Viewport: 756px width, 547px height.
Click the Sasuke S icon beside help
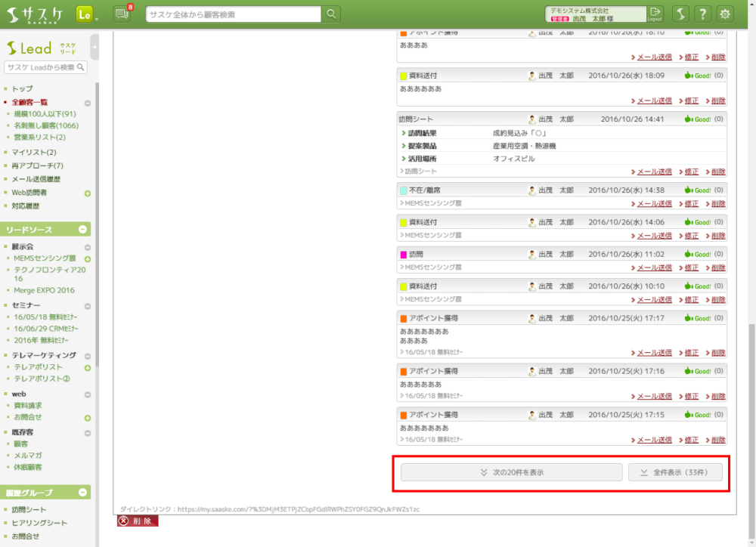(680, 14)
